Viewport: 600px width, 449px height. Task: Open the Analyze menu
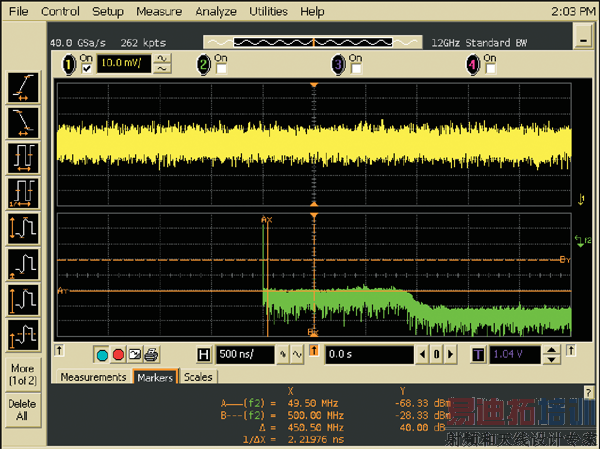(216, 11)
